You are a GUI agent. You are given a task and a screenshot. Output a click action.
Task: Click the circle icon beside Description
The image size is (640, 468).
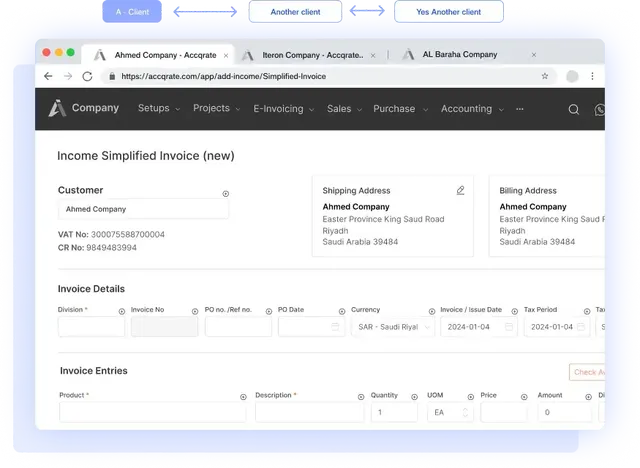361,397
